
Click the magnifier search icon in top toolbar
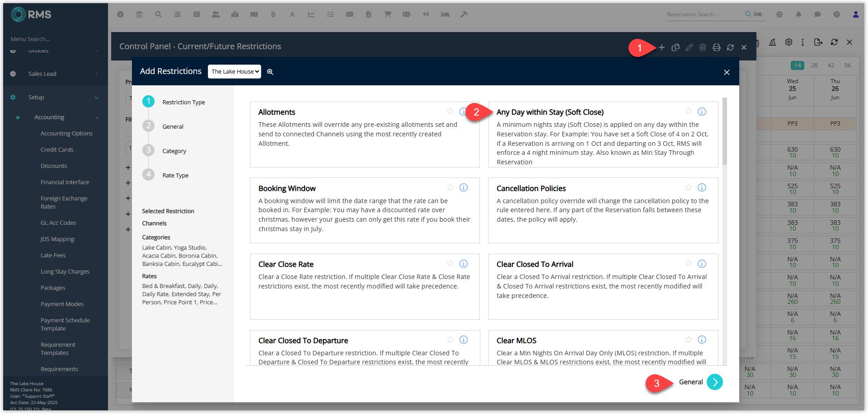click(159, 14)
